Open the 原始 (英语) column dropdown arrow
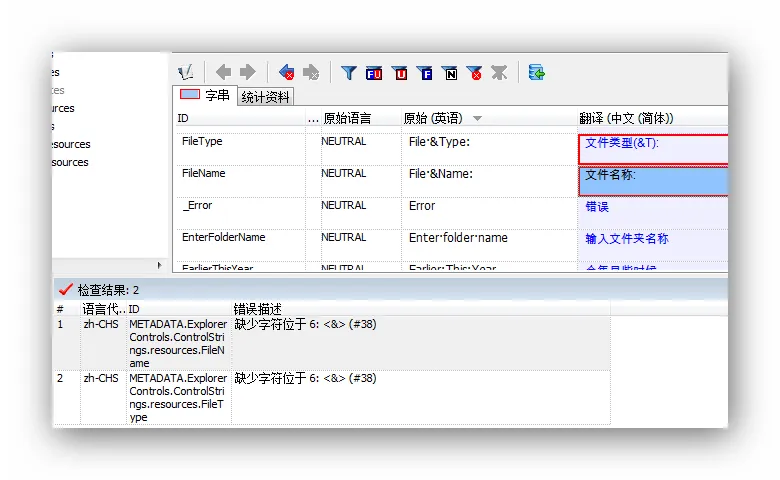The width and height of the screenshot is (780, 480). click(x=477, y=118)
